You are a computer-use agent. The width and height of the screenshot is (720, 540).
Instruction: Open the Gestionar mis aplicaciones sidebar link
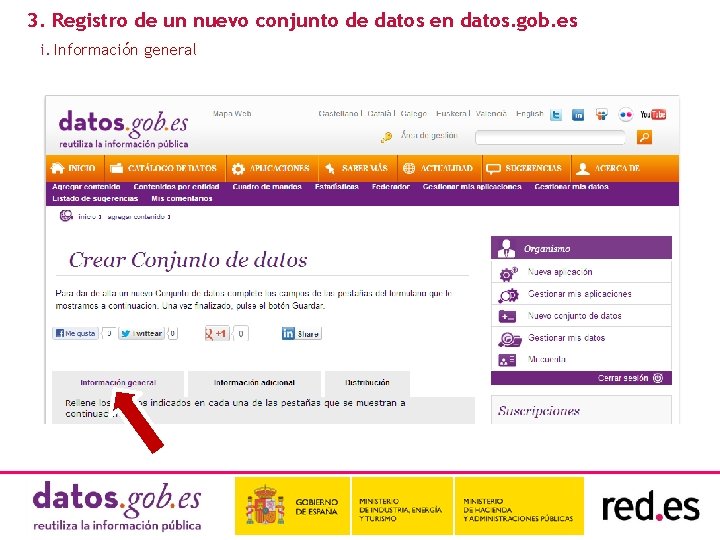(579, 294)
